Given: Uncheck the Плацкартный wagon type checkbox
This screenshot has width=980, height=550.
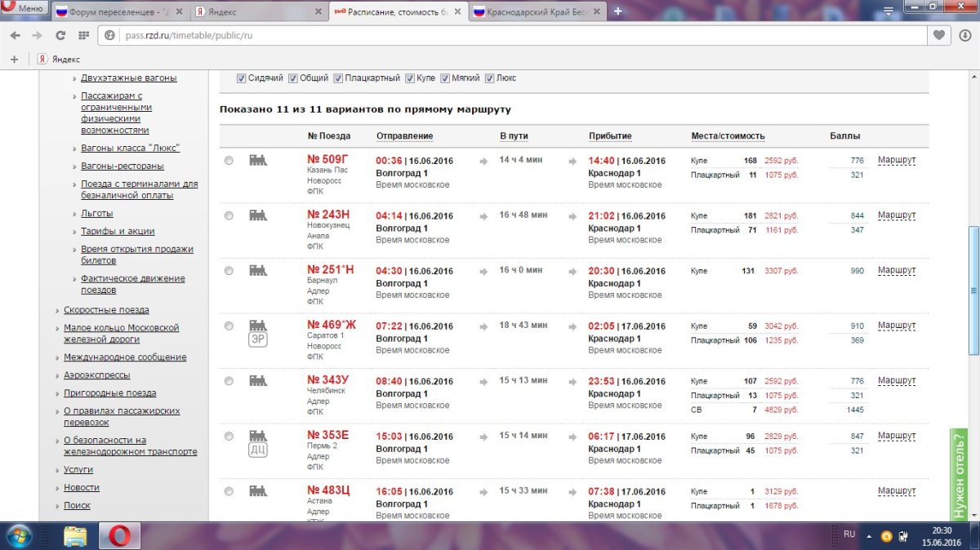Looking at the screenshot, I should click(337, 78).
